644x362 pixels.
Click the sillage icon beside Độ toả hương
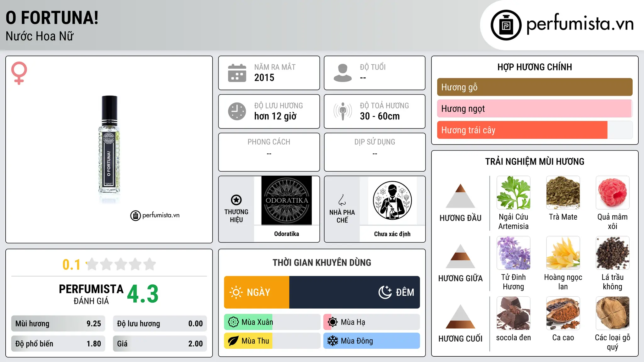[343, 111]
